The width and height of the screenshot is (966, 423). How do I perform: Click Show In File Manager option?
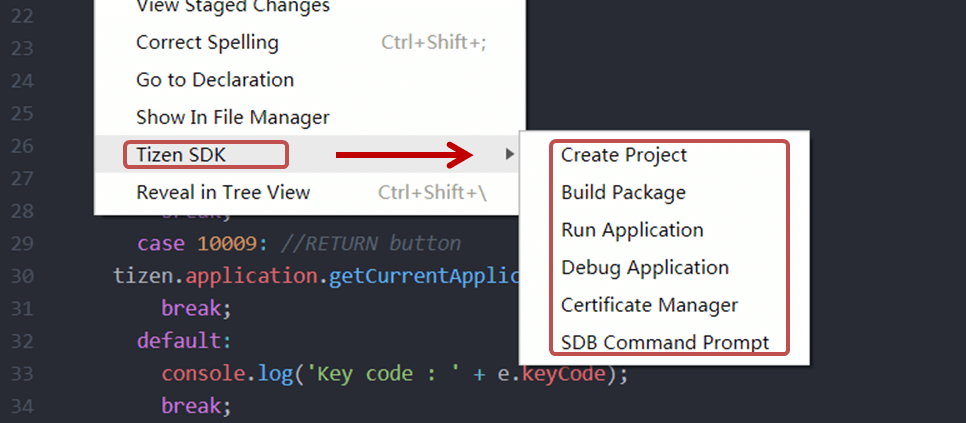coord(232,117)
